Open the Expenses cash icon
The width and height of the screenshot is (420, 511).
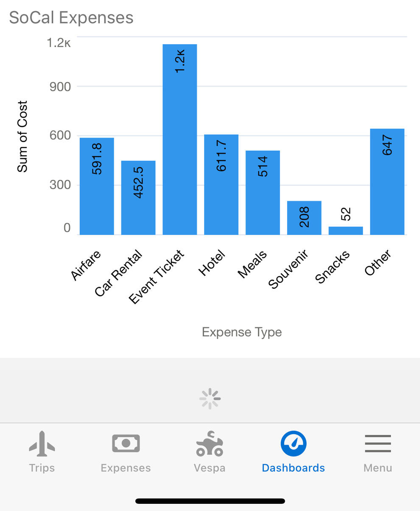pos(126,444)
